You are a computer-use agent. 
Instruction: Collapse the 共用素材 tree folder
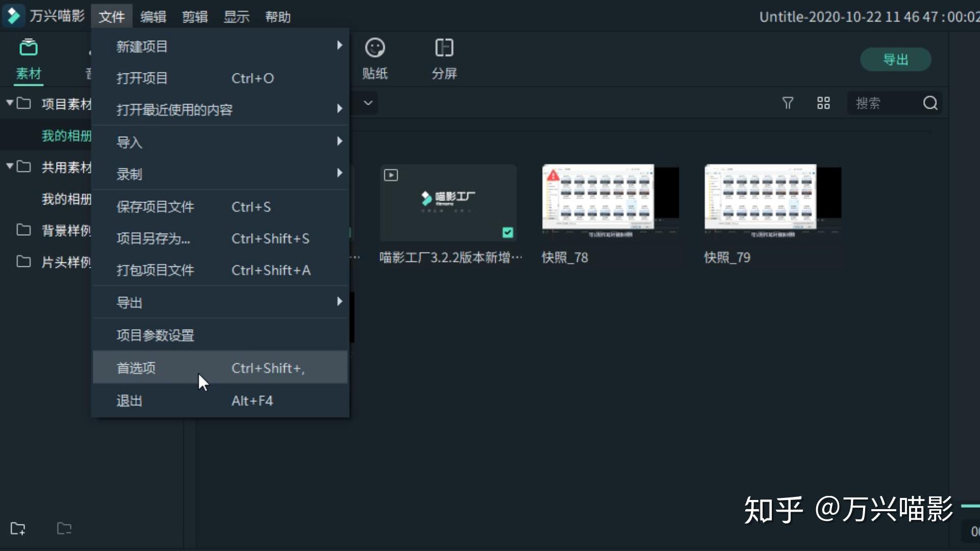click(10, 166)
